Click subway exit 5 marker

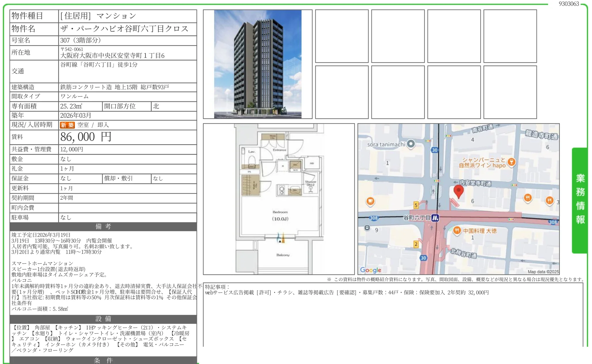416,205
